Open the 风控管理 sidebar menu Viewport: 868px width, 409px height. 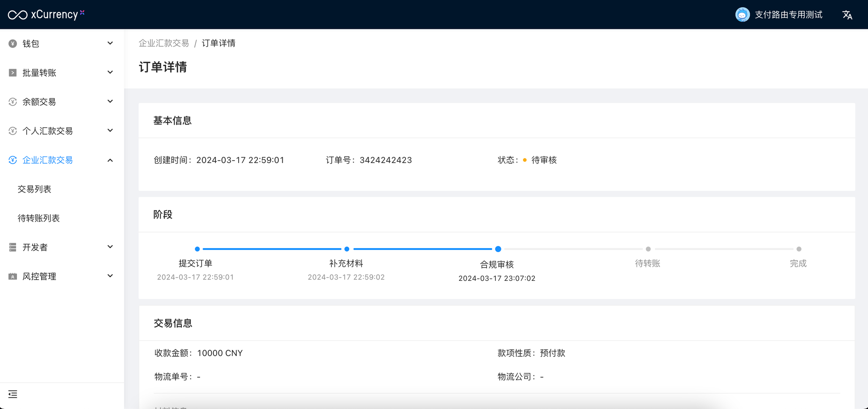pyautogui.click(x=62, y=277)
